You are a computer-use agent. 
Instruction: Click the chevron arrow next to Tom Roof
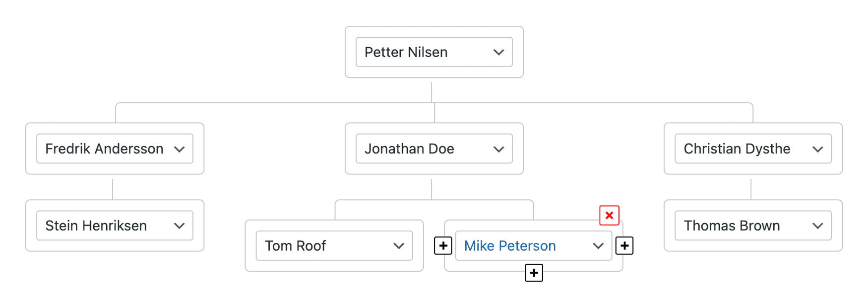pos(399,246)
